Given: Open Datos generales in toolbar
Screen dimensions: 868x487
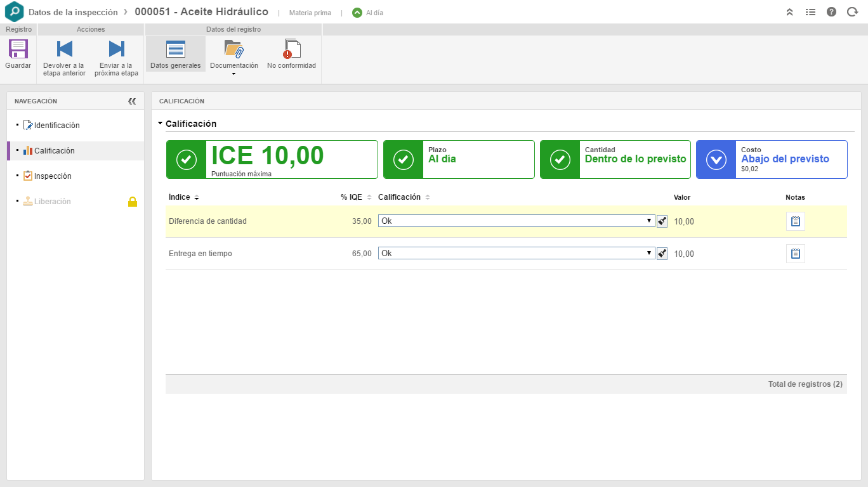Looking at the screenshot, I should tap(175, 49).
